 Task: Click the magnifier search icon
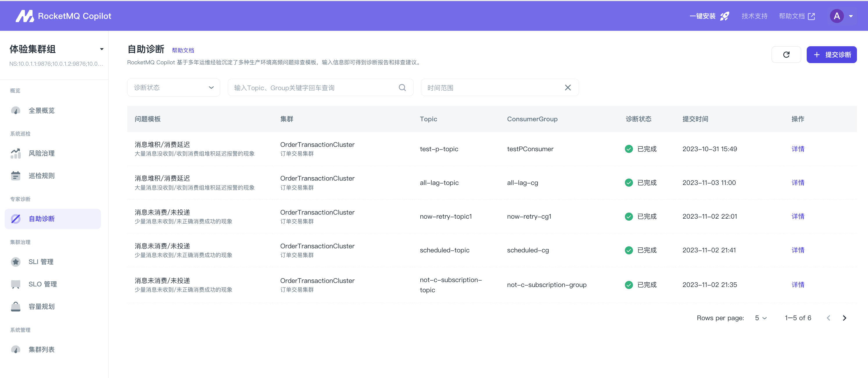[x=402, y=88]
